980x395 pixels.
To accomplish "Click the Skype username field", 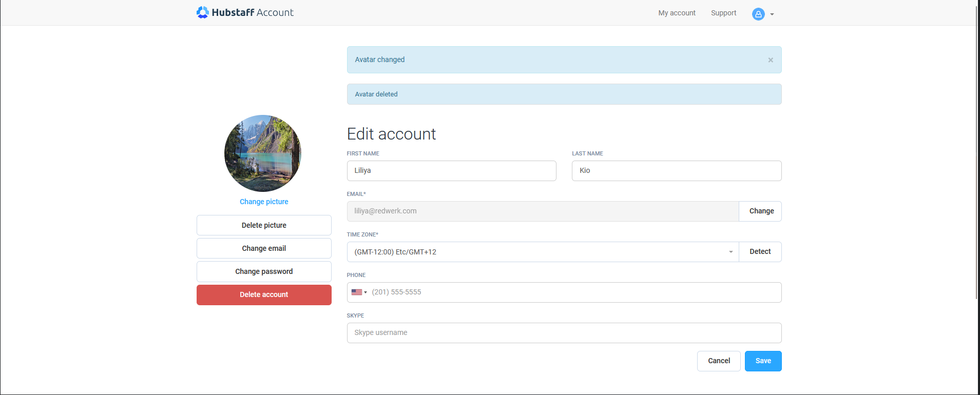I will pyautogui.click(x=564, y=333).
